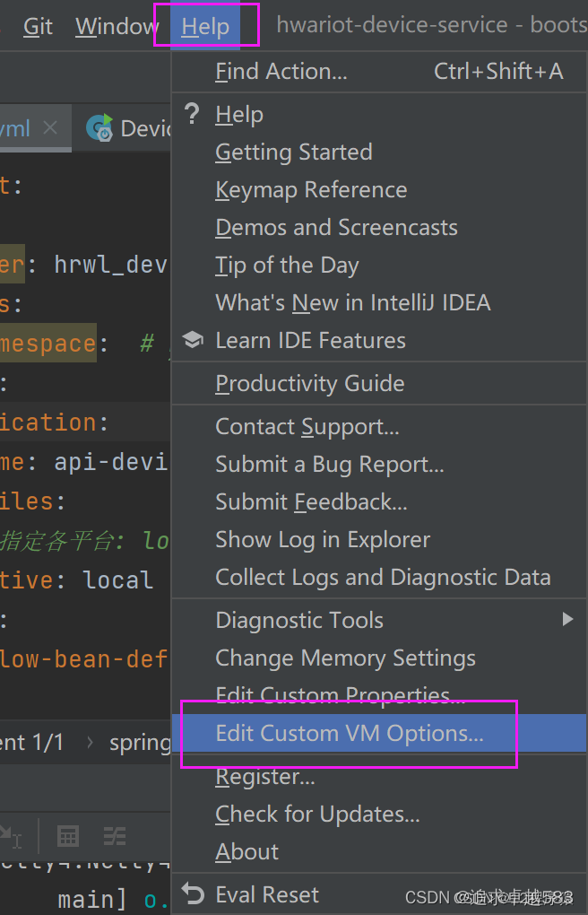Close the yml editor tab
This screenshot has width=588, height=915.
click(x=50, y=127)
